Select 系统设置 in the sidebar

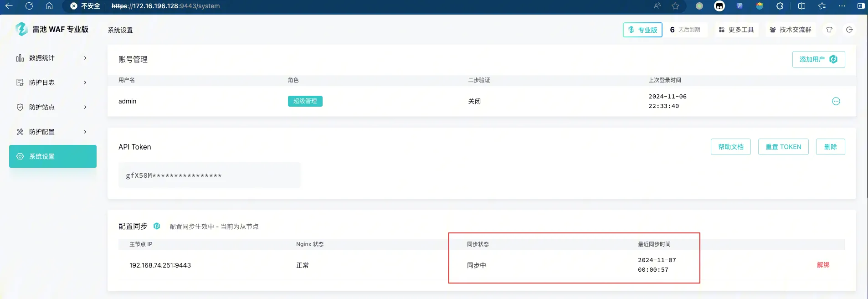coord(52,156)
